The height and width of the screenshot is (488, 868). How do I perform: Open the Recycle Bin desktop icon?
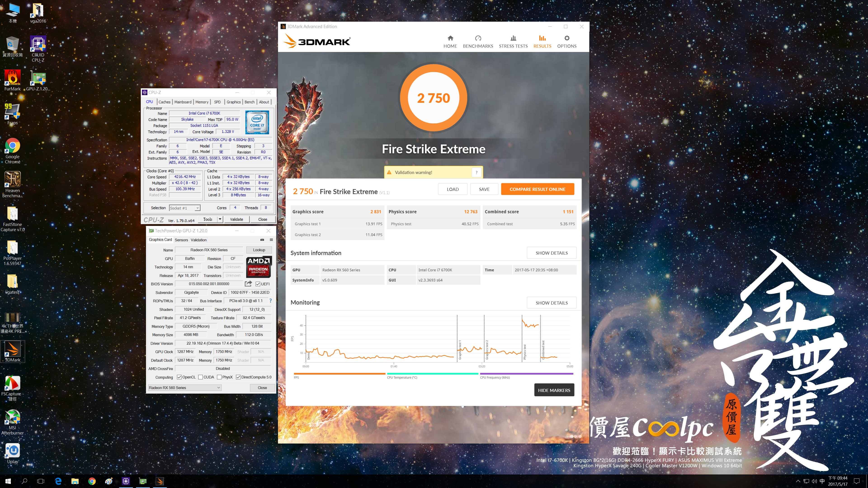[12, 47]
